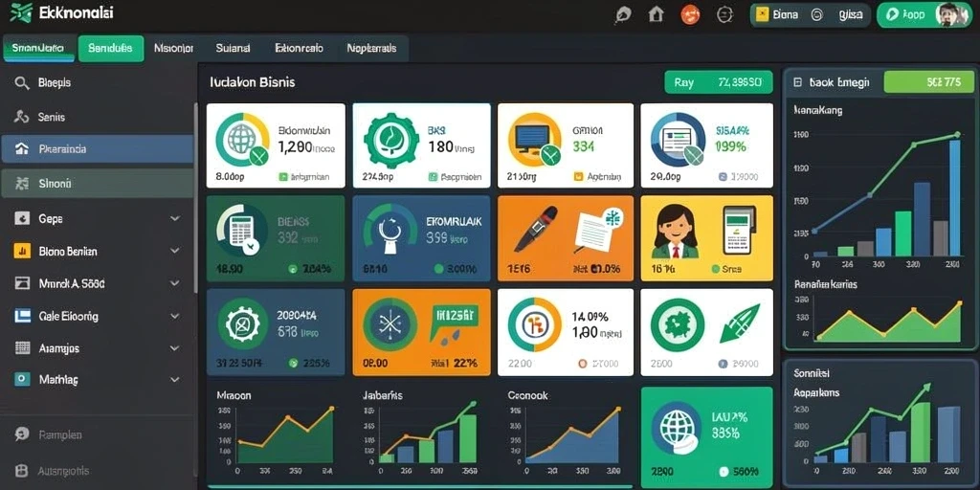Click the tallest blue bar in Kanakang chart
The height and width of the screenshot is (490, 980).
tap(954, 197)
